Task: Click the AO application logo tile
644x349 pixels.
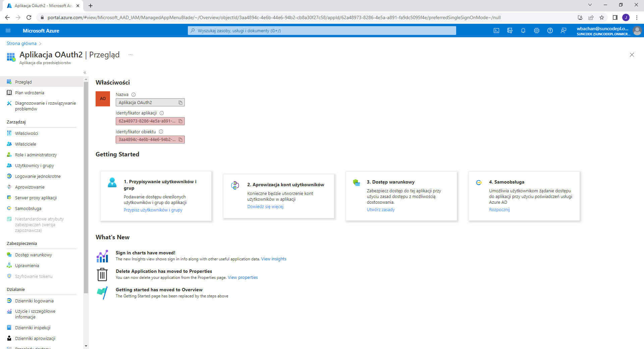Action: 103,99
